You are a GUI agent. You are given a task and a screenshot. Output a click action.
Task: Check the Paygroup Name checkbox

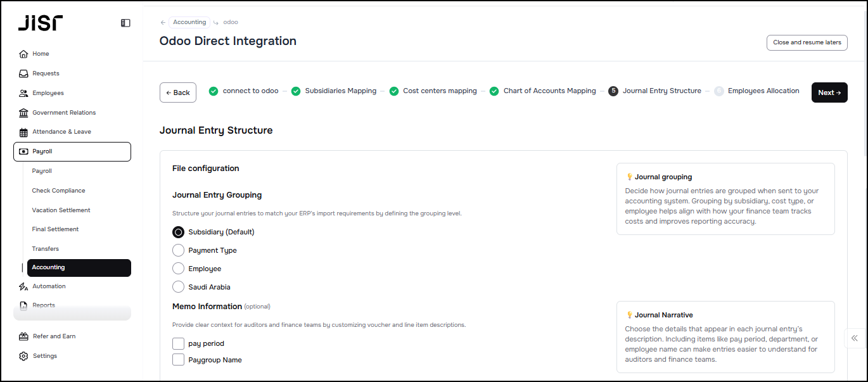[x=178, y=360]
